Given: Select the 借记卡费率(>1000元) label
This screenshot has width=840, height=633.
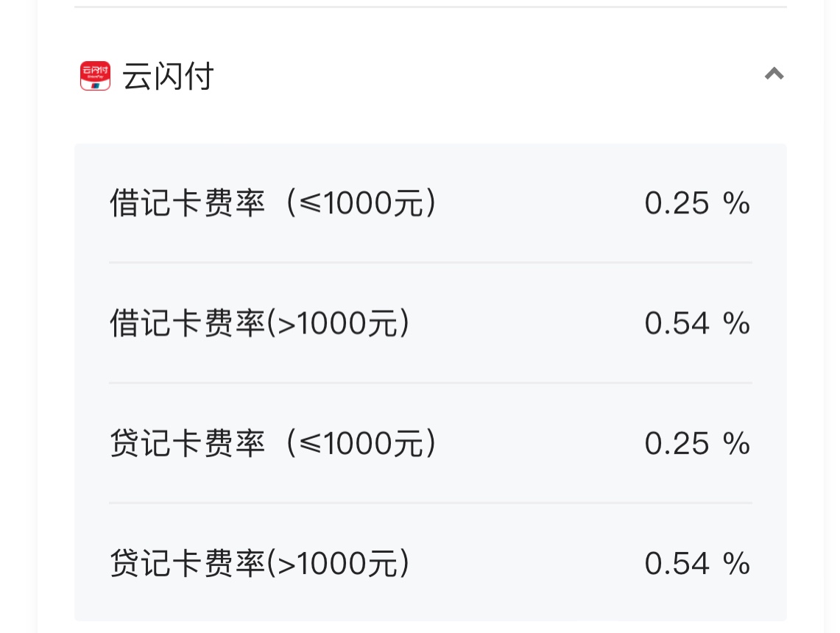Looking at the screenshot, I should coord(259,324).
